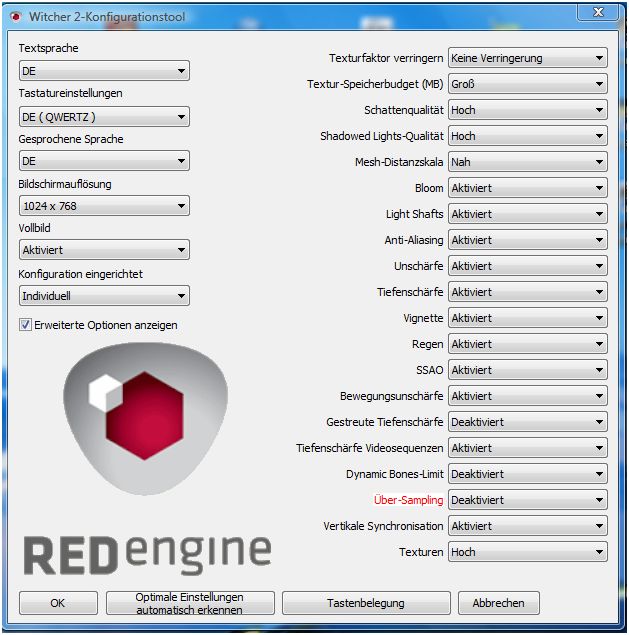Open the Mesh-Distanzskala dropdown
Screen dimensions: 629x635
[528, 162]
